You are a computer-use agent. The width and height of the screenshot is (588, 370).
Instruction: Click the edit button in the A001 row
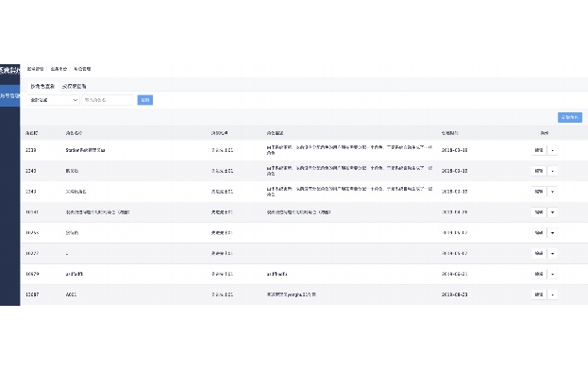tap(539, 294)
